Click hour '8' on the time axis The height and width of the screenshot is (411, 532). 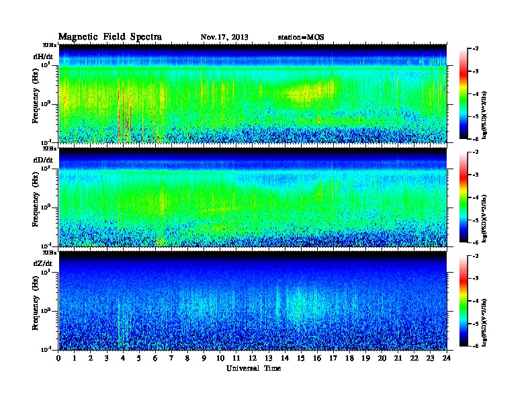pos(188,358)
